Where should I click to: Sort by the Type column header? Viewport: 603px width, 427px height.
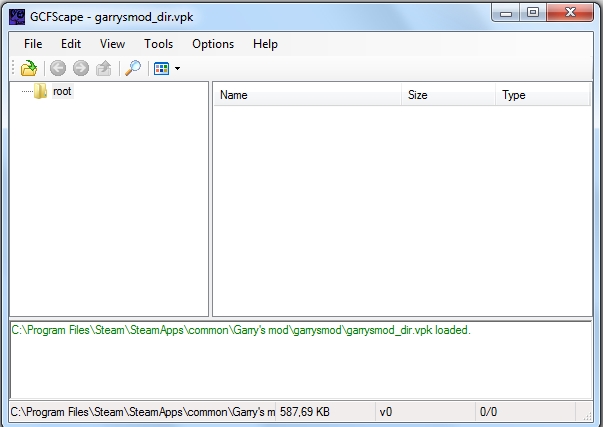(543, 95)
